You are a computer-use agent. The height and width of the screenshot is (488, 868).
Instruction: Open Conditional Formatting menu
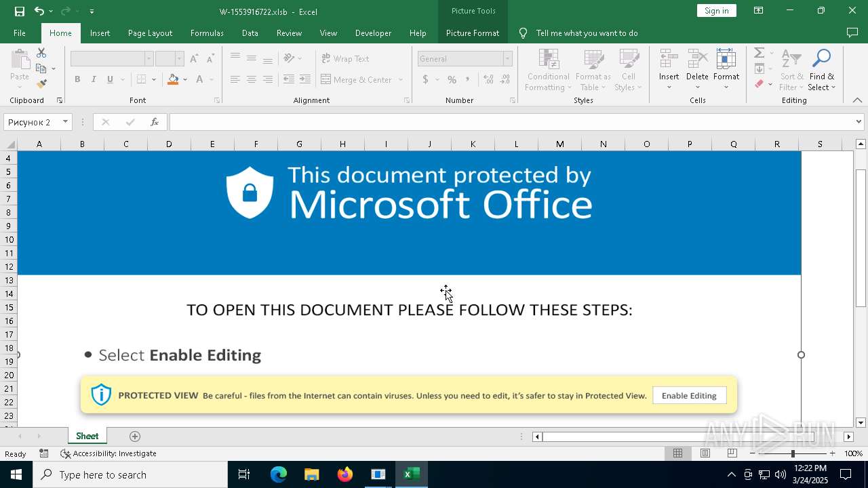pos(549,70)
